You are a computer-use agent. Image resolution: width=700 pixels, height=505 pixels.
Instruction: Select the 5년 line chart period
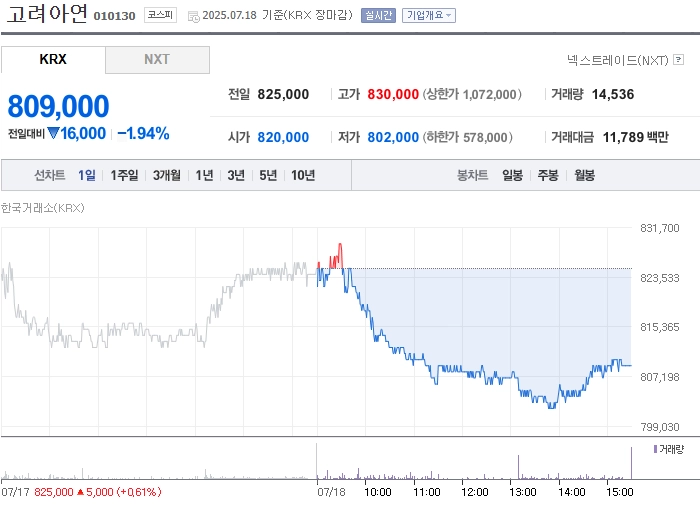[x=268, y=175]
